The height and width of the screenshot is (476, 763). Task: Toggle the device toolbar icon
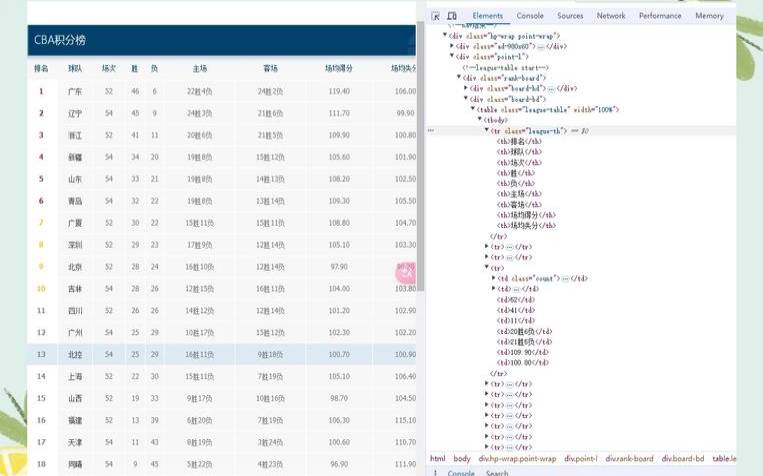point(452,16)
